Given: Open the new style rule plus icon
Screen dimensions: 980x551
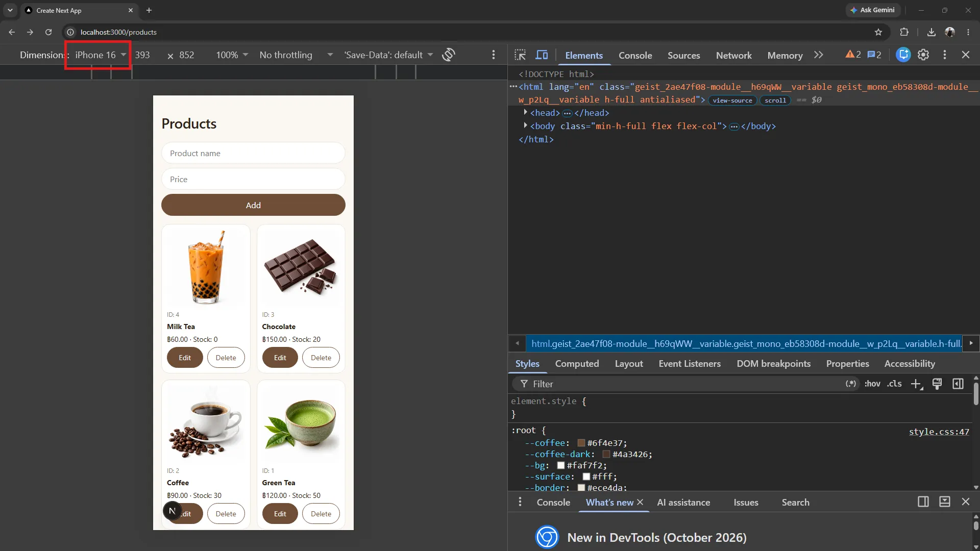Looking at the screenshot, I should pos(917,384).
